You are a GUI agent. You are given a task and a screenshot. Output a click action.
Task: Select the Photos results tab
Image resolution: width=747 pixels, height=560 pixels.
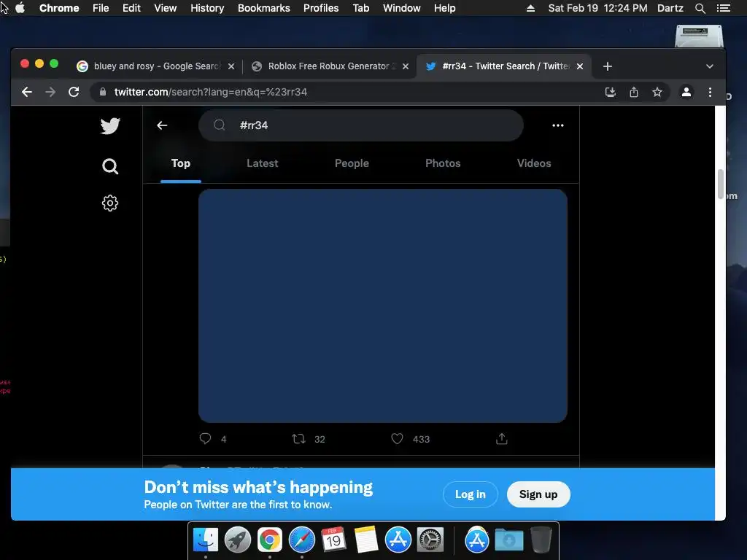443,163
